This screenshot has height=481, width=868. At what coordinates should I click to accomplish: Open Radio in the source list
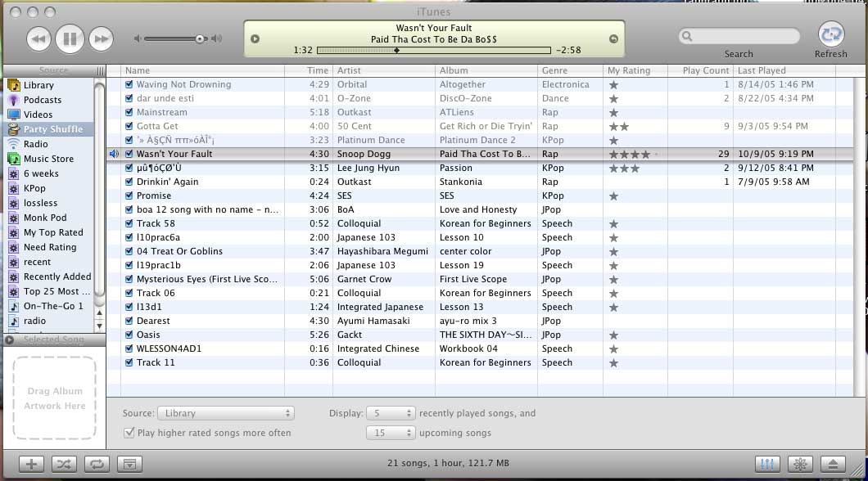coord(48,144)
